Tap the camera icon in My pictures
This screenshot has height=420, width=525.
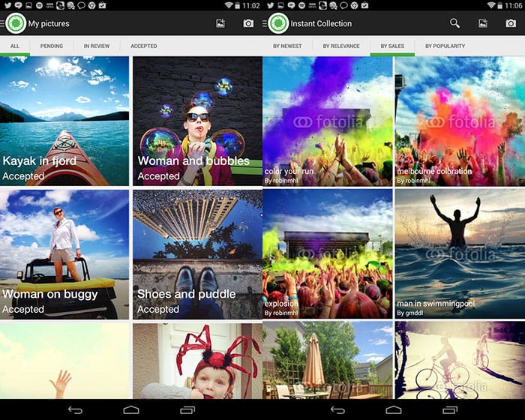[x=248, y=23]
